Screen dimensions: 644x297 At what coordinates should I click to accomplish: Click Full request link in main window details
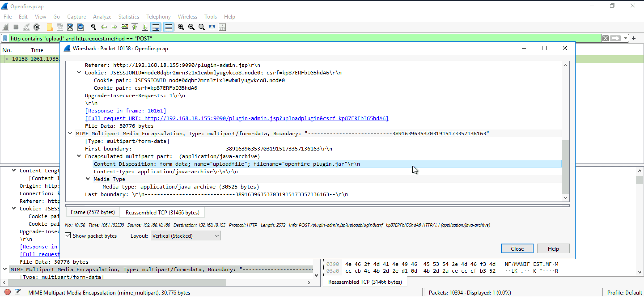pyautogui.click(x=40, y=254)
